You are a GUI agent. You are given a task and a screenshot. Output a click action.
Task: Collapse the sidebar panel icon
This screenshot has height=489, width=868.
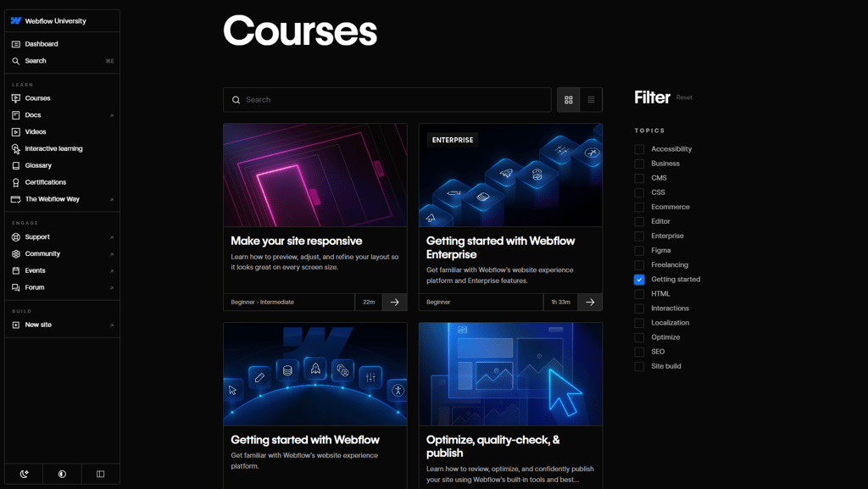tap(100, 474)
